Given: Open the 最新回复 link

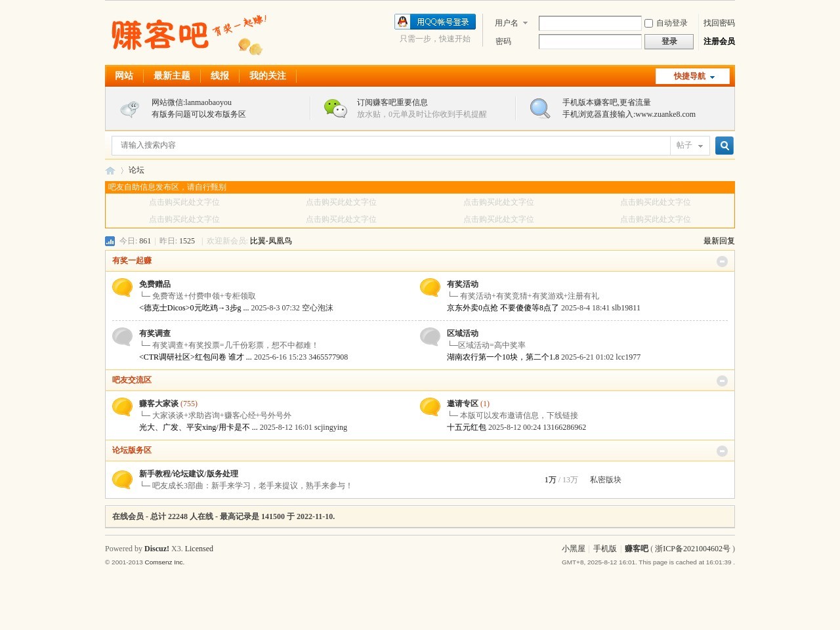Looking at the screenshot, I should (718, 241).
